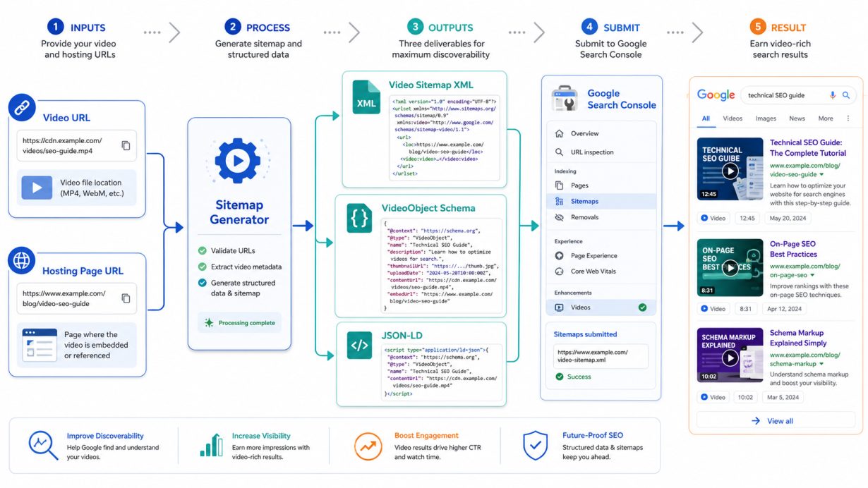Click the green XML file icon
868x488 pixels.
pos(367,97)
